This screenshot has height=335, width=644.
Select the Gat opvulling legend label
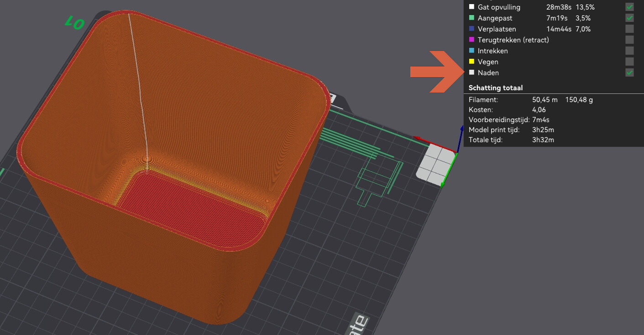click(498, 7)
